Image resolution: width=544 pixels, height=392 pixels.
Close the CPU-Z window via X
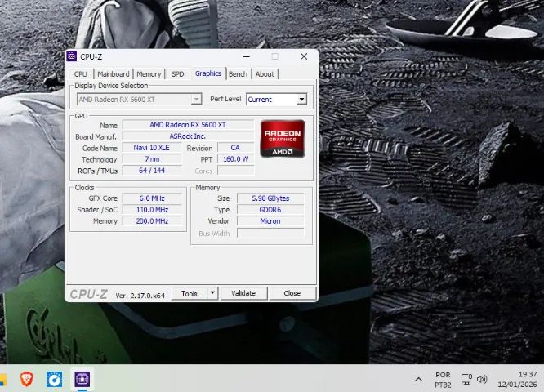click(304, 56)
